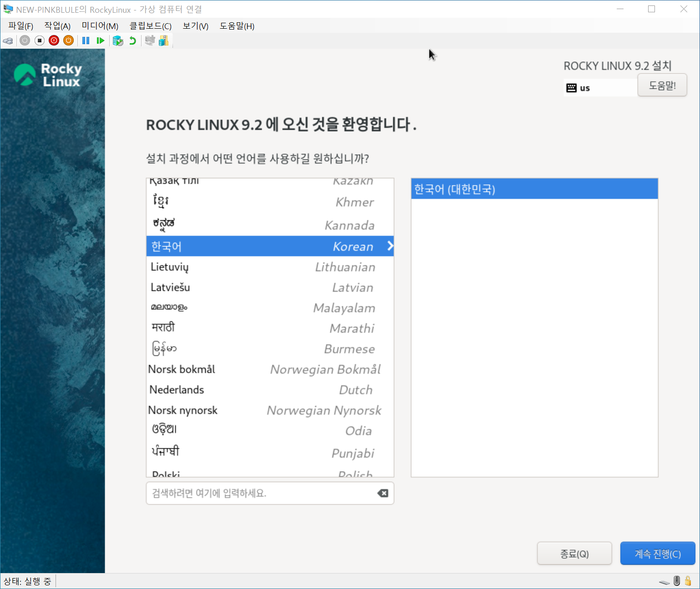This screenshot has width=700, height=589.
Task: Select the Norsk bokmål row
Action: pos(270,369)
